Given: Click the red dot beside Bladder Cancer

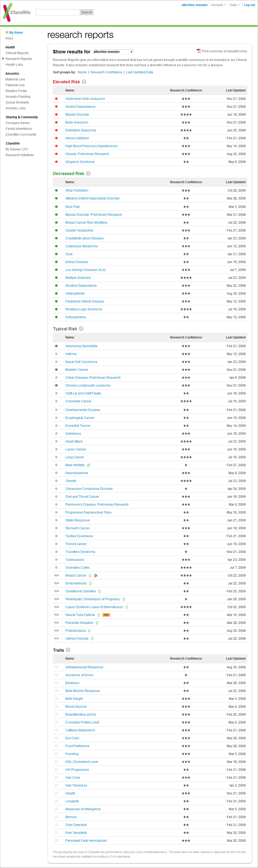Looking at the screenshot, I should [56, 370].
